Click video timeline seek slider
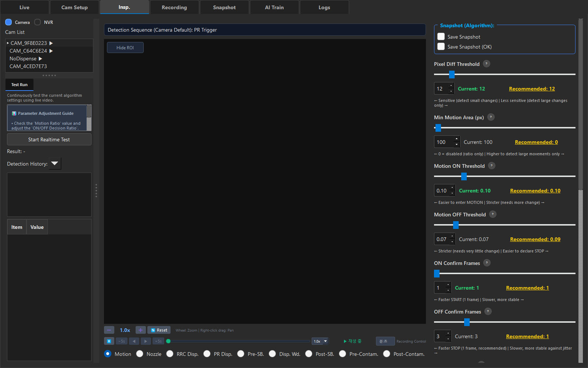 (239, 341)
